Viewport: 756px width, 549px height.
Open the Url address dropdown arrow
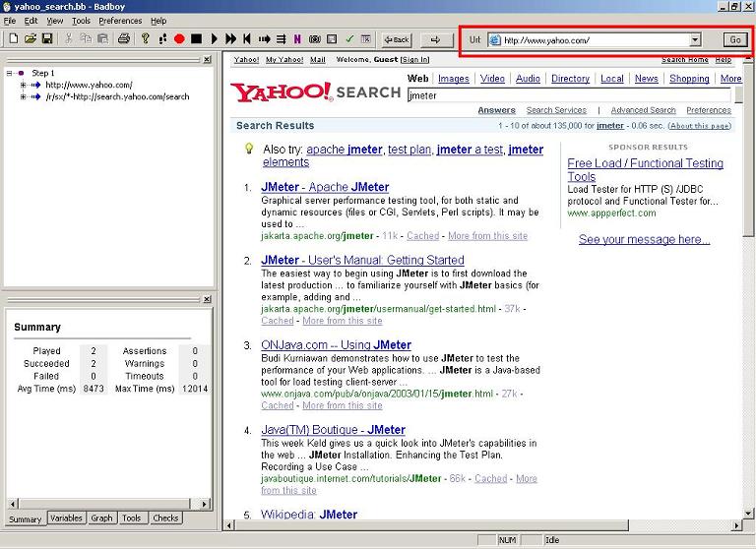coord(695,40)
